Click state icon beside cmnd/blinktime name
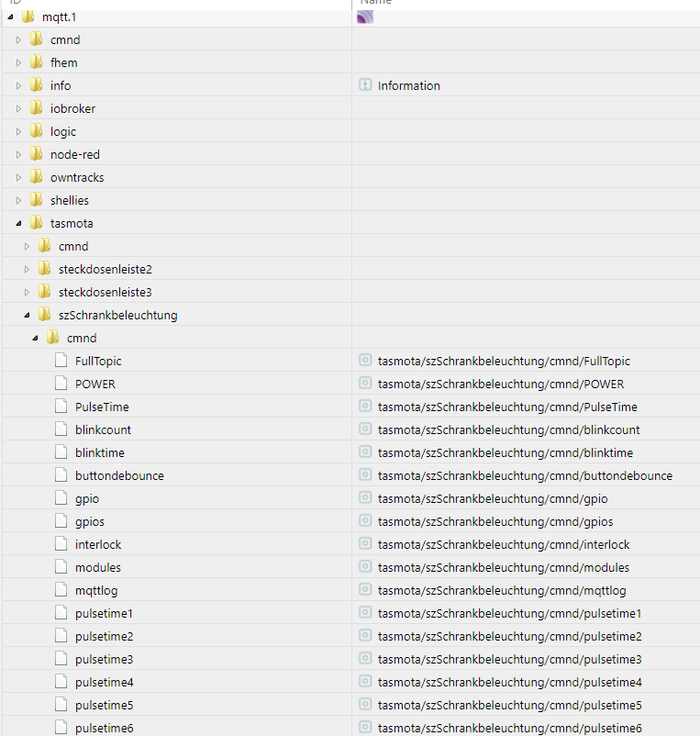Screen dimensions: 700x736 pos(365,452)
